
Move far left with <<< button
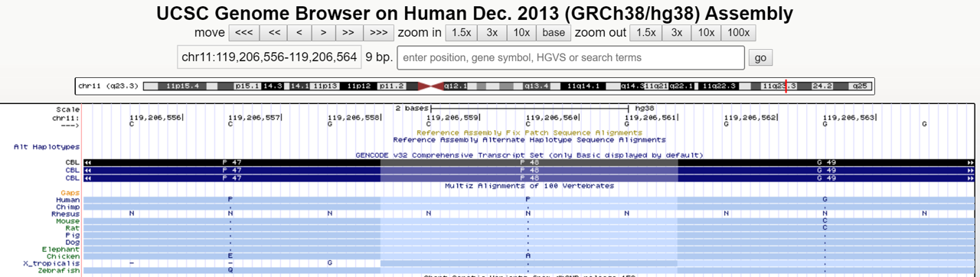(244, 33)
